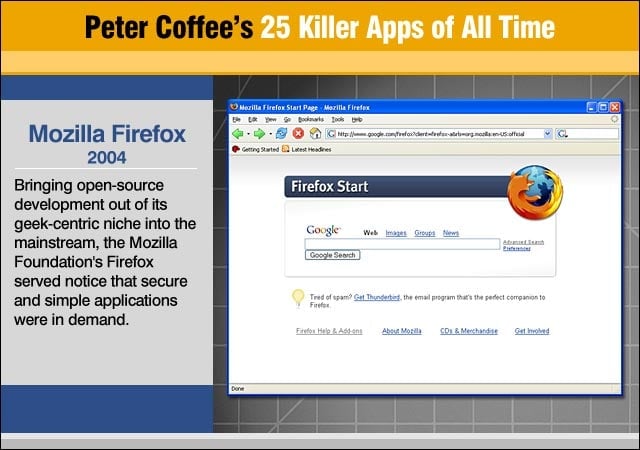Open the Back history dropdown arrow

pyautogui.click(x=248, y=134)
